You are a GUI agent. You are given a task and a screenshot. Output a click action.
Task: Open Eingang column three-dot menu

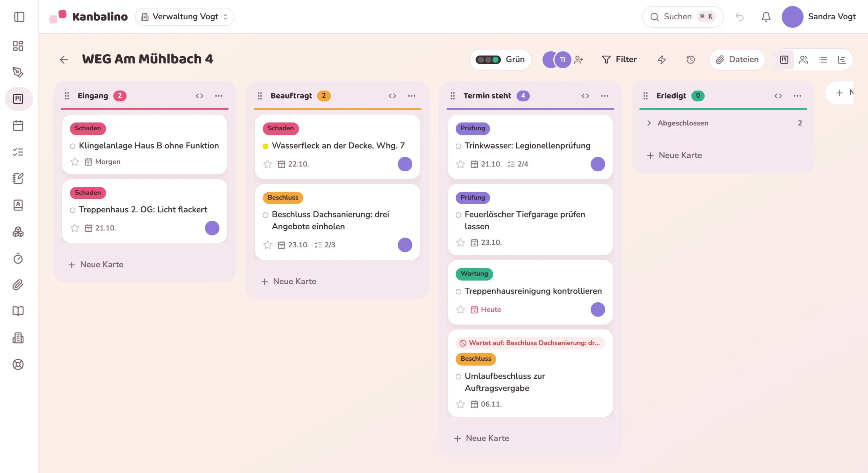pyautogui.click(x=219, y=96)
